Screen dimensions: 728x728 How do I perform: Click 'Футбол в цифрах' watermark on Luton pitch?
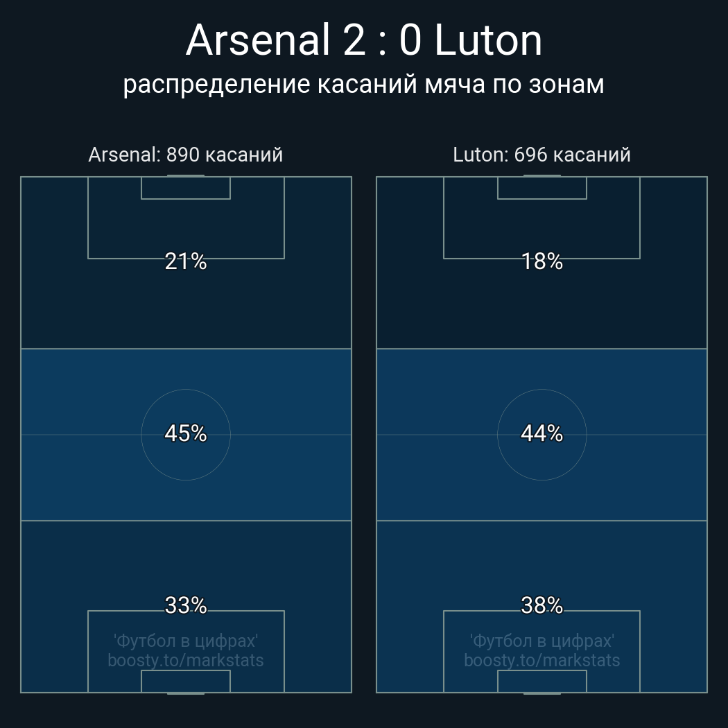(541, 641)
